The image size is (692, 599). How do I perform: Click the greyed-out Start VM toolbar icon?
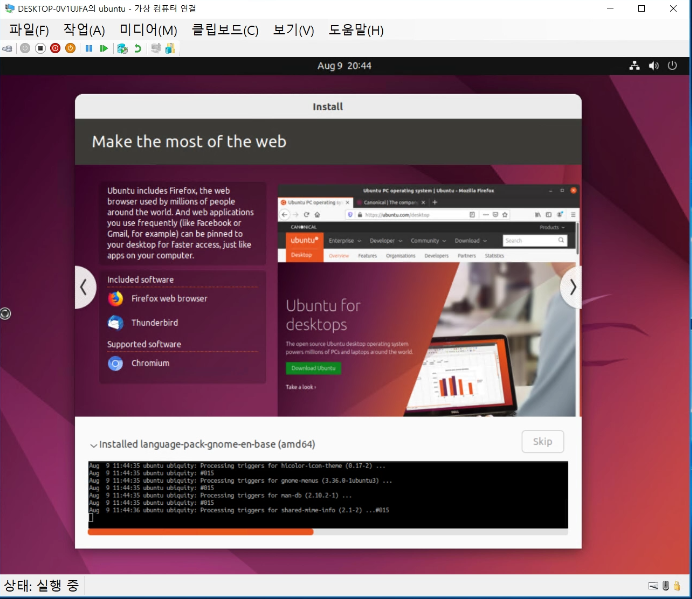pyautogui.click(x=25, y=48)
